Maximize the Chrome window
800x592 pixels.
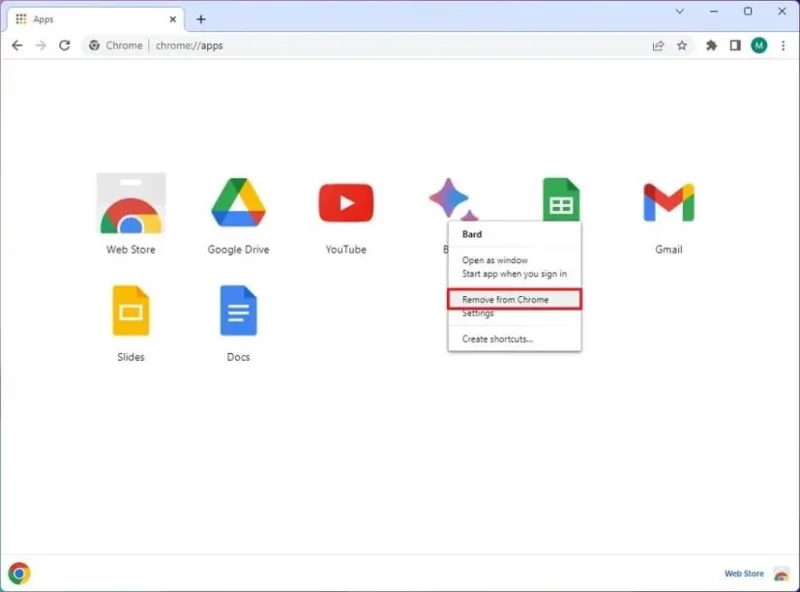(748, 11)
